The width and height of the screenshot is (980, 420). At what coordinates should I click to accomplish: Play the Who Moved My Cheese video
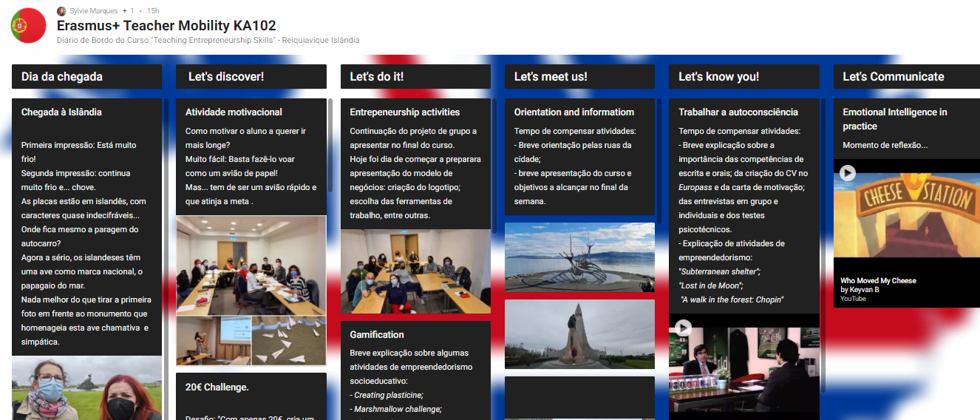[x=848, y=173]
